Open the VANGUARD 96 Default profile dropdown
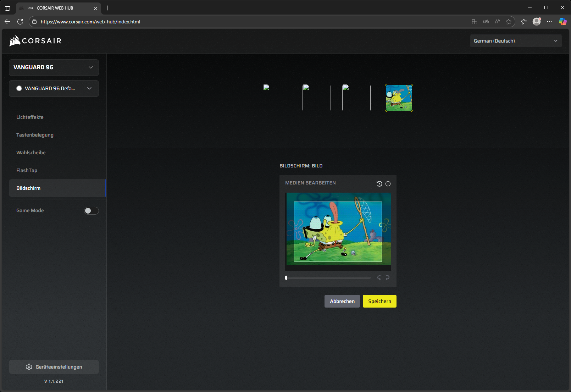 (x=54, y=88)
